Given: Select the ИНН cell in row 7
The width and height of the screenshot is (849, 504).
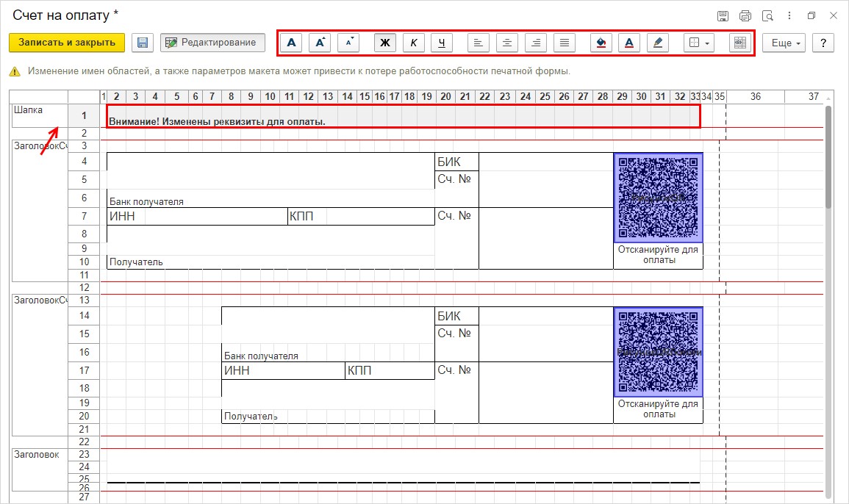Looking at the screenshot, I should [197, 216].
